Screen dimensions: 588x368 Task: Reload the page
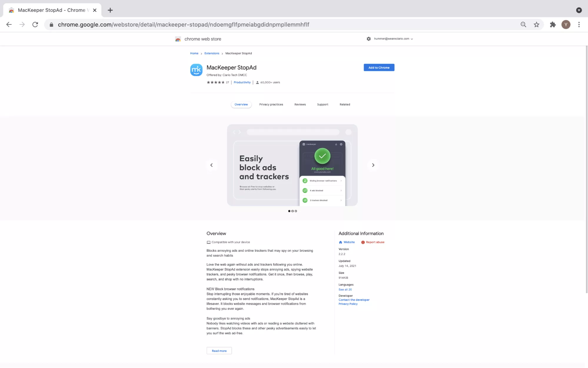click(35, 25)
